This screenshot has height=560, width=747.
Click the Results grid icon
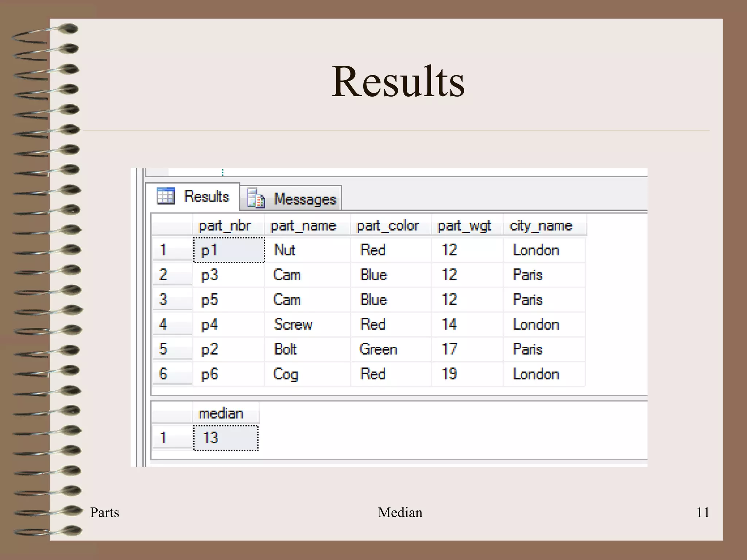click(x=166, y=196)
